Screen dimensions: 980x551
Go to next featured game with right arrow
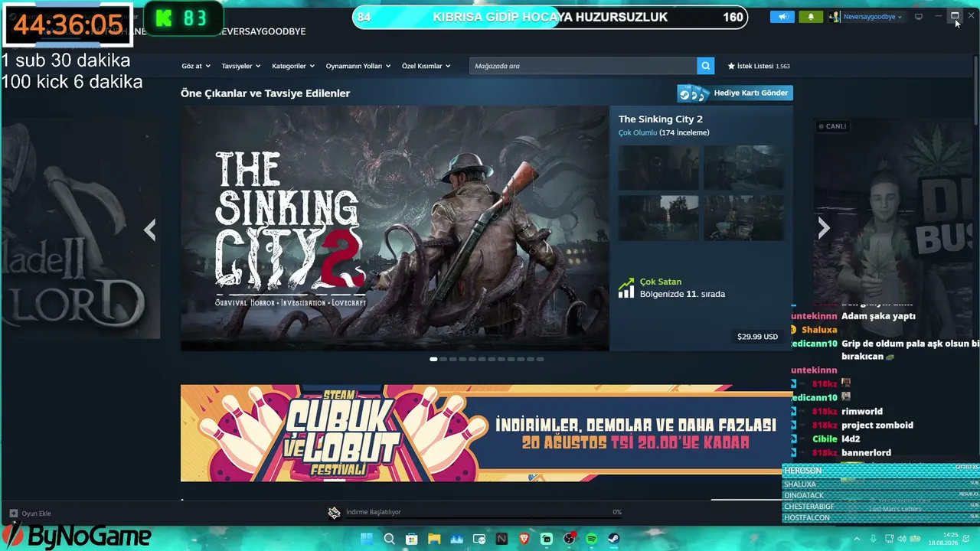824,228
